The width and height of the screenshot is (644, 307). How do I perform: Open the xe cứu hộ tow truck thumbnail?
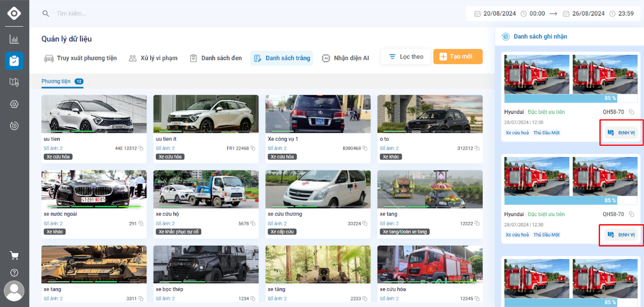click(x=206, y=189)
